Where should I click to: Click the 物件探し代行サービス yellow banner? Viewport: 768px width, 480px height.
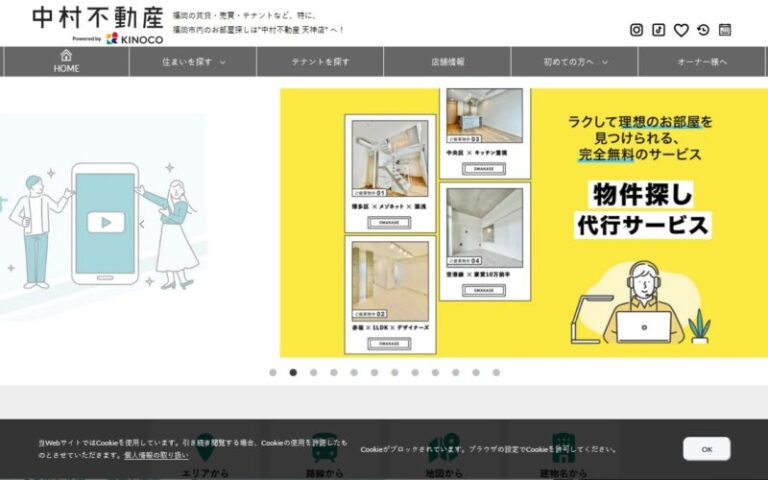tap(523, 222)
